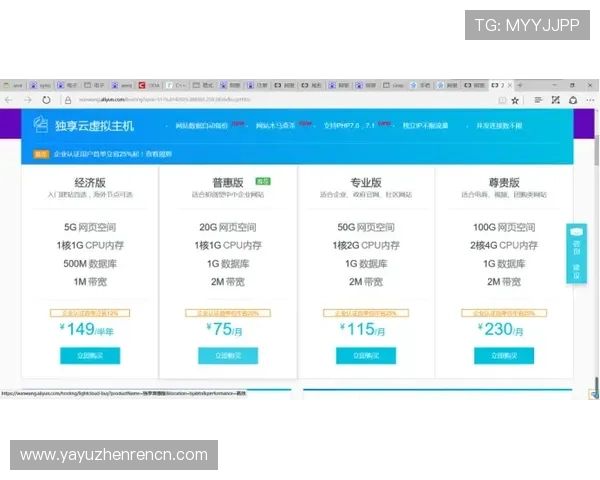This screenshot has width=600, height=480.
Task: Switch to the first tab named java
Action: click(13, 85)
